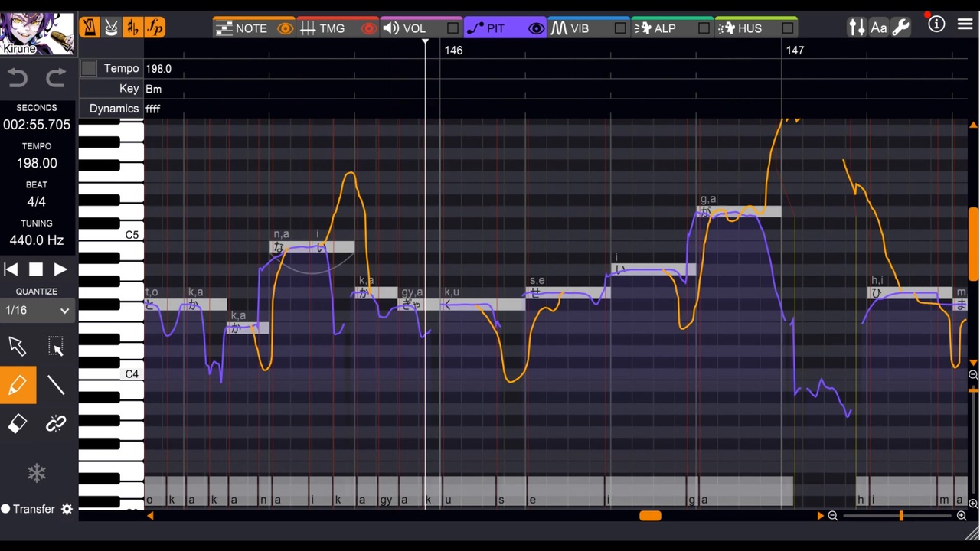Enable the VOL checkbox
Screen dimensions: 980x551
pyautogui.click(x=452, y=28)
